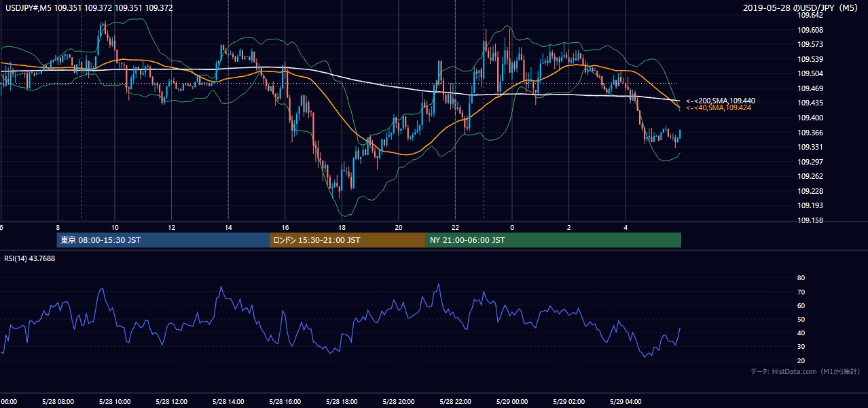
Task: Select the ロンドン 15:30-21:00 JST session bar
Action: pyautogui.click(x=348, y=240)
